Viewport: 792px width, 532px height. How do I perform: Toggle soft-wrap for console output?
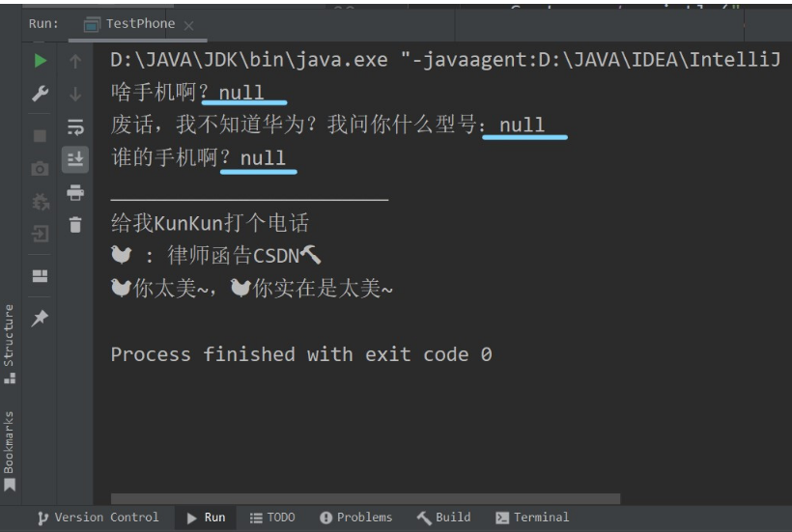point(75,126)
